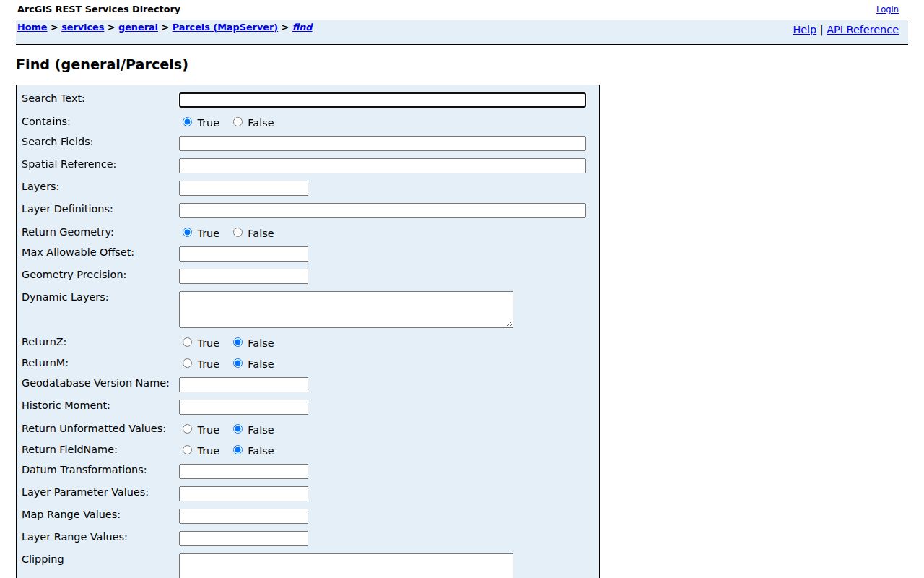This screenshot has width=924, height=578.
Task: Click the ArcGIS REST Services Directory title
Action: tap(99, 9)
